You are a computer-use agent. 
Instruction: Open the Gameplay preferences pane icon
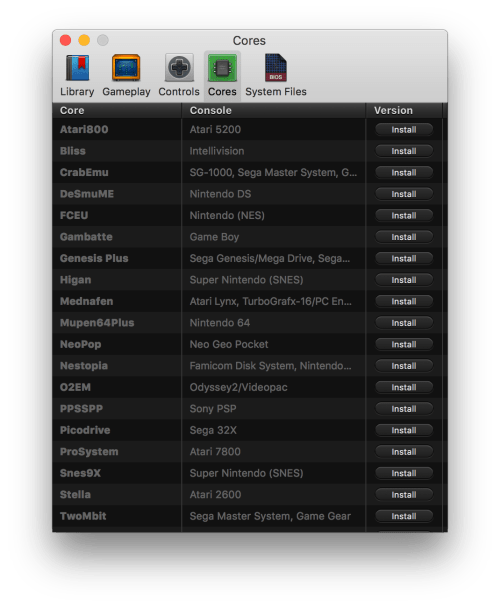click(x=126, y=68)
